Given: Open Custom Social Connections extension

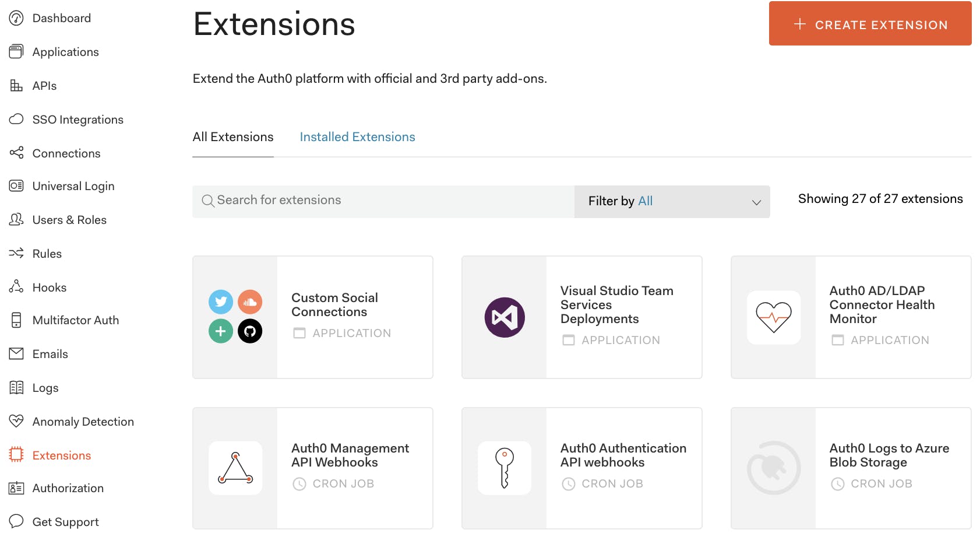Looking at the screenshot, I should [x=334, y=305].
